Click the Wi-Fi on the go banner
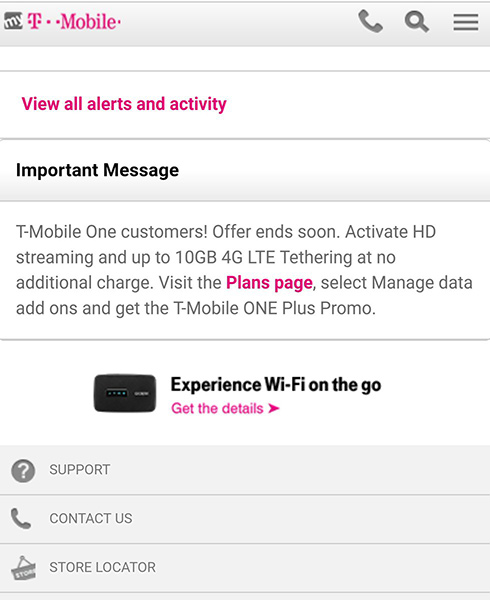This screenshot has height=600, width=490. [x=238, y=394]
